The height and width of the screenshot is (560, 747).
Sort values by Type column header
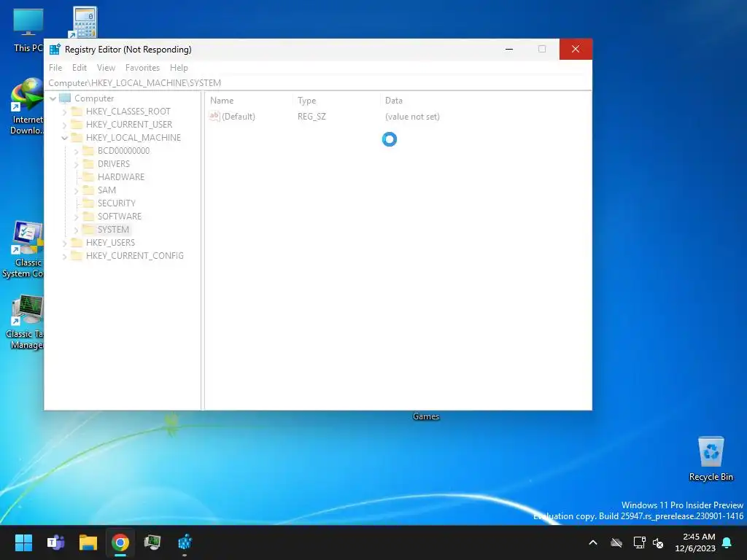tap(336, 101)
